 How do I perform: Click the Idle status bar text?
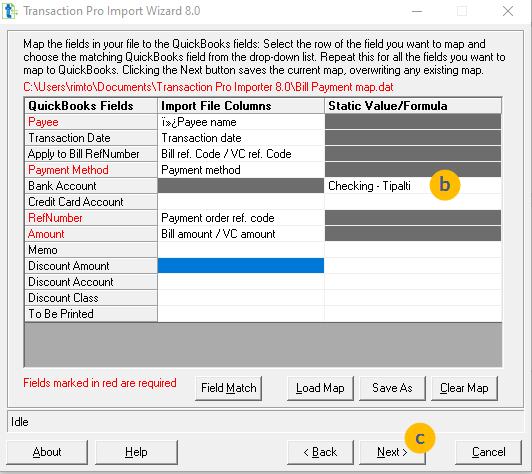(x=20, y=422)
